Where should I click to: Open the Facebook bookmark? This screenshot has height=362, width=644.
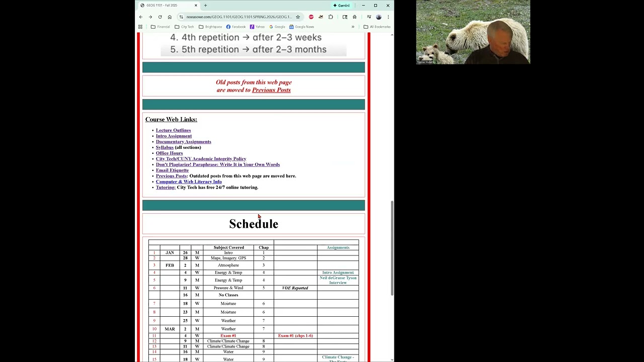pyautogui.click(x=236, y=27)
